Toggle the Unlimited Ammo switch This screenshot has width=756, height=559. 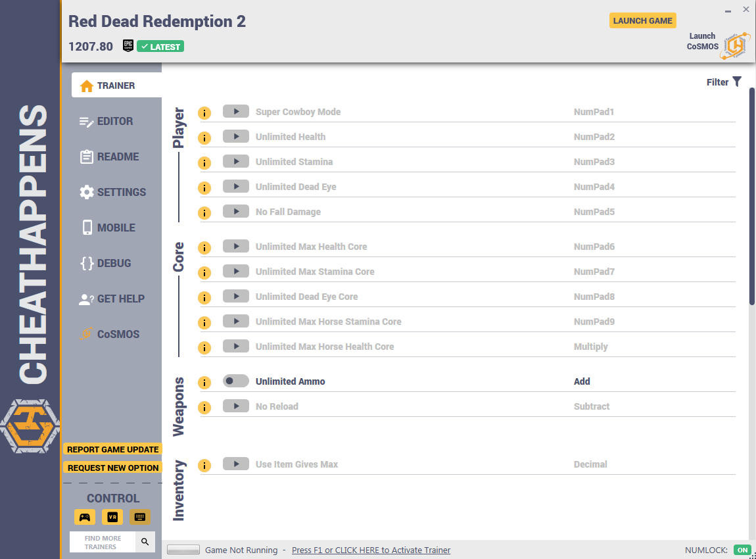coord(236,381)
